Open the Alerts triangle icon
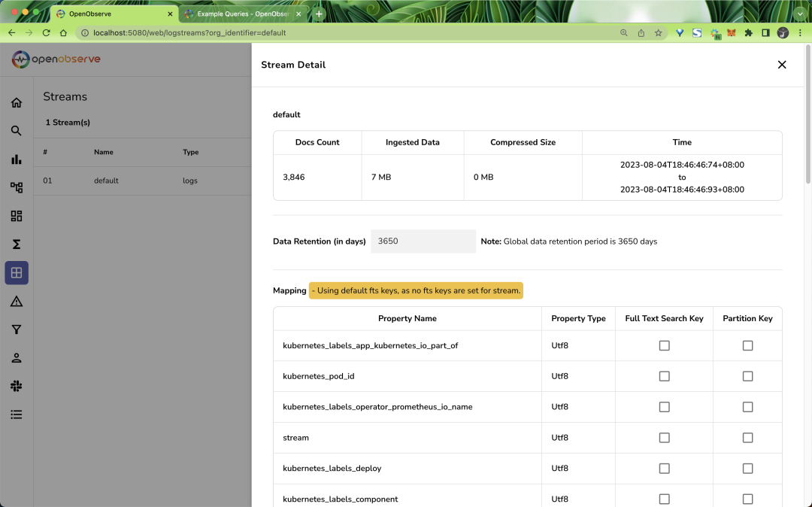Viewport: 812px width, 507px height. (x=17, y=302)
